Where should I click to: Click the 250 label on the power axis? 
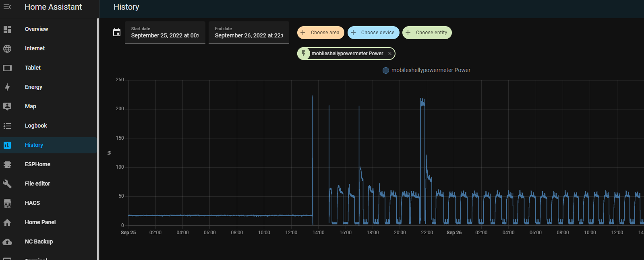tap(120, 80)
